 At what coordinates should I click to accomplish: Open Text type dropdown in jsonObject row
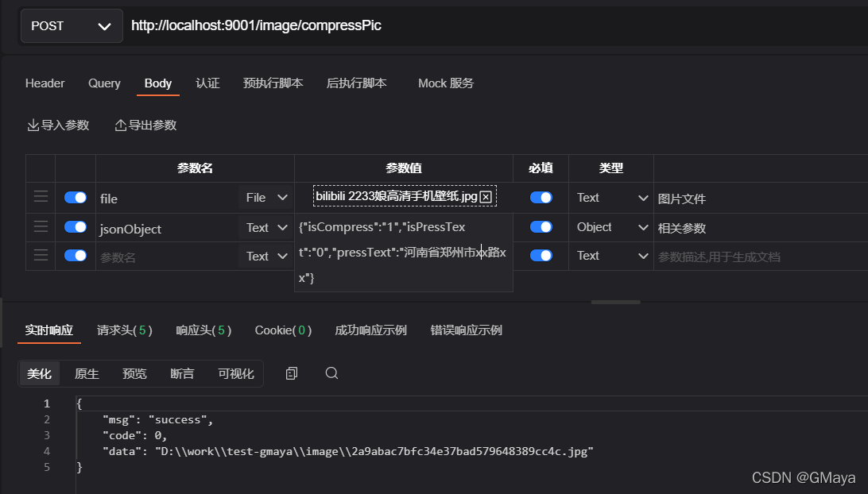coord(266,227)
